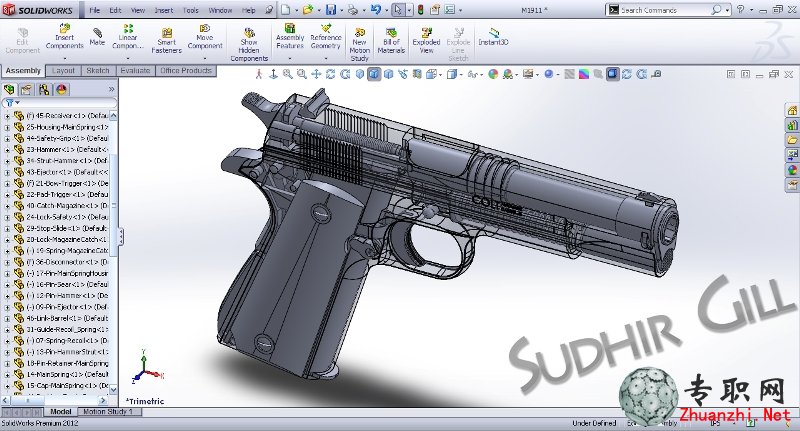Click the Under Defined status text
The image size is (800, 431).
tap(594, 423)
